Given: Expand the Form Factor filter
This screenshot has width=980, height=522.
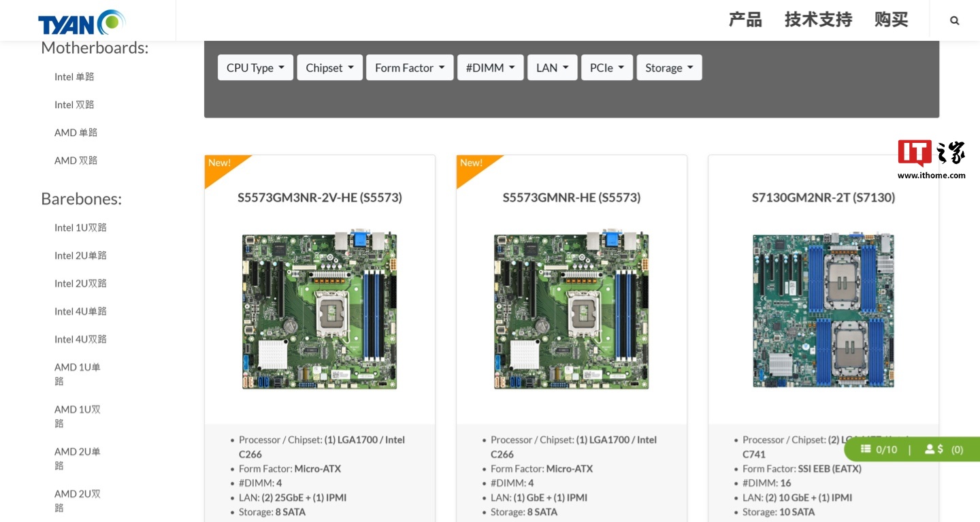Looking at the screenshot, I should (x=410, y=67).
